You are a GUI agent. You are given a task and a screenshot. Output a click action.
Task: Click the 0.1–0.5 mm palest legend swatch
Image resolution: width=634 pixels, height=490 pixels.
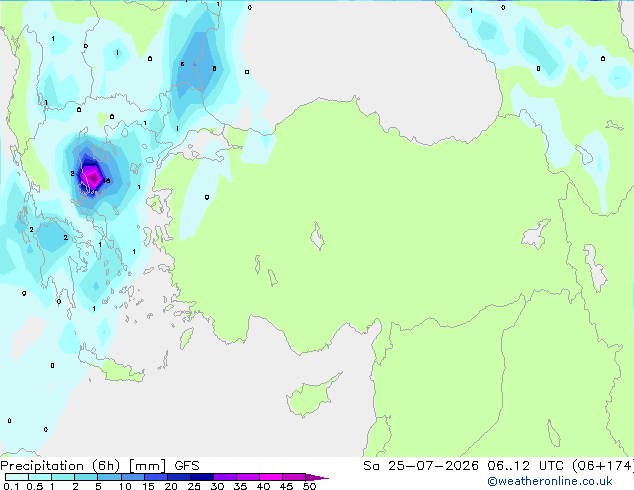17,477
